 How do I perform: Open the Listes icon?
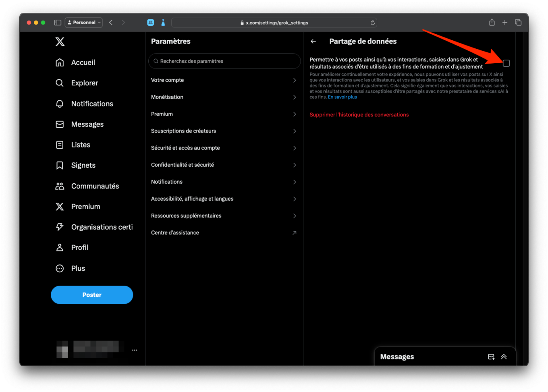[x=60, y=145]
